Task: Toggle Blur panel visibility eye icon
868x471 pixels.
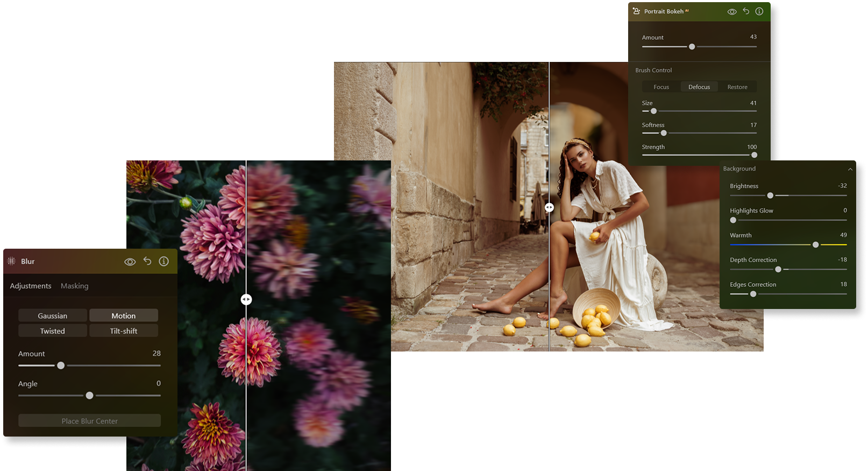Action: [130, 262]
